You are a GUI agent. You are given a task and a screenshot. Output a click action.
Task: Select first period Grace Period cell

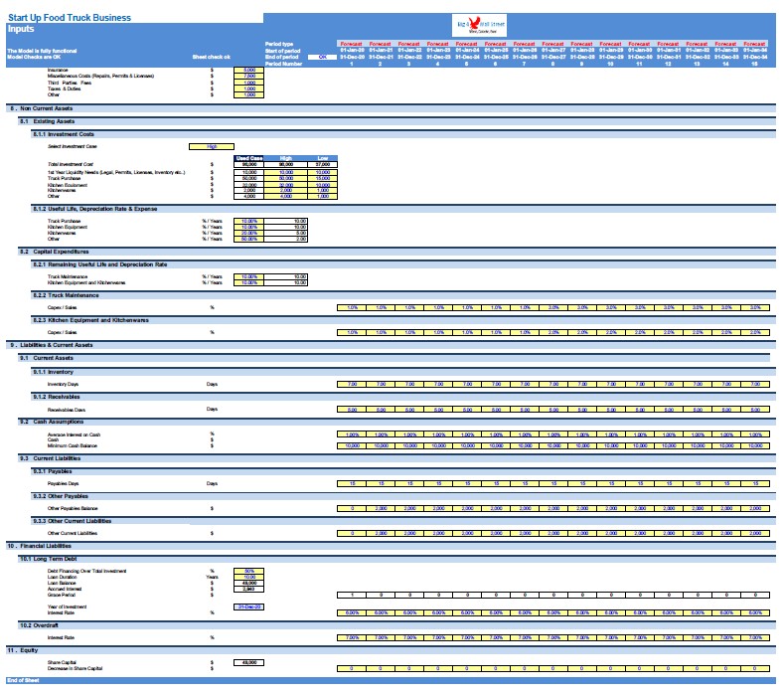pyautogui.click(x=352, y=594)
